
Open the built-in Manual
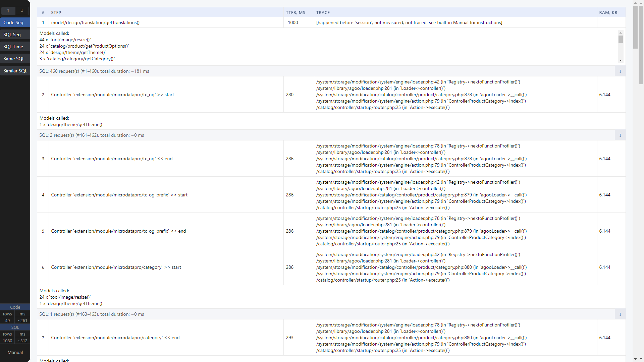point(15,352)
